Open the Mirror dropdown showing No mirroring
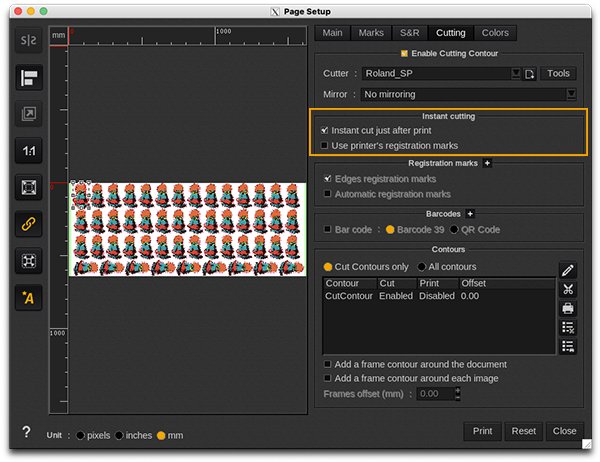The image size is (600, 462). pyautogui.click(x=468, y=94)
